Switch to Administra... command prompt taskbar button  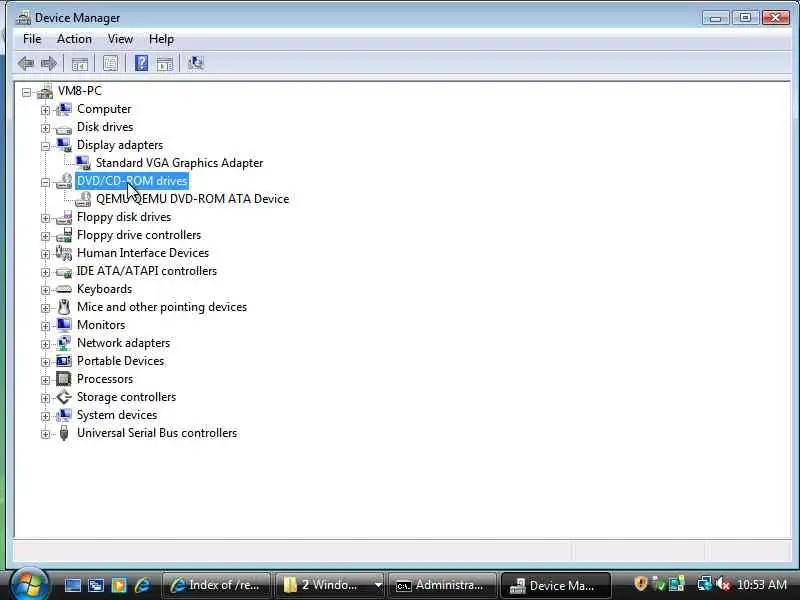[x=442, y=585]
